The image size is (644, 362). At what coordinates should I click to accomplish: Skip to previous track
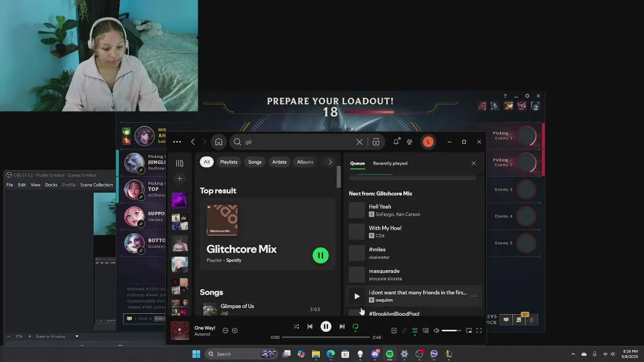tap(310, 327)
